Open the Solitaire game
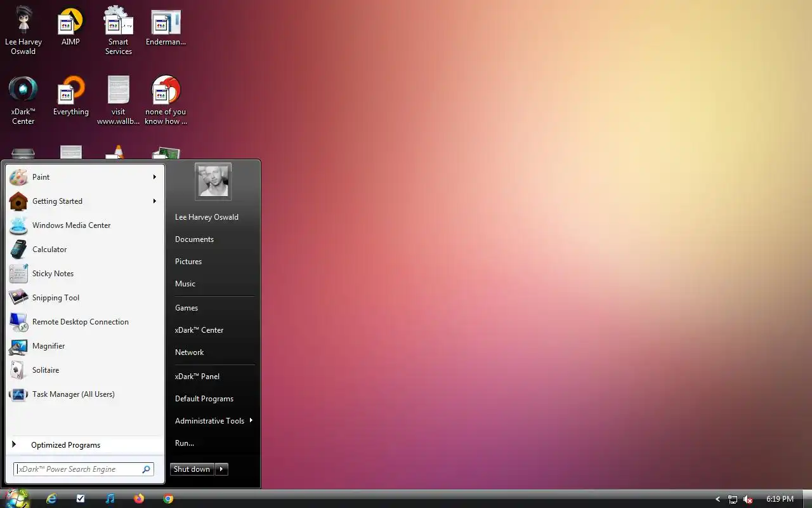 pyautogui.click(x=85, y=370)
